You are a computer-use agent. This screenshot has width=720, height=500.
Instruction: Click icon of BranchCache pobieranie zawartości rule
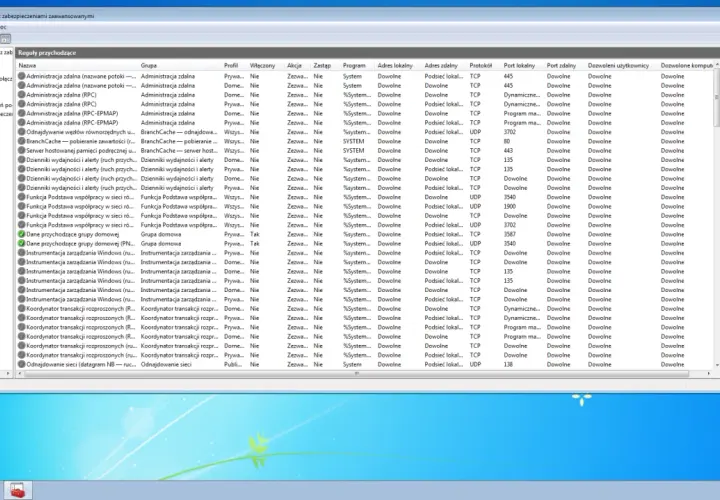pos(21,141)
